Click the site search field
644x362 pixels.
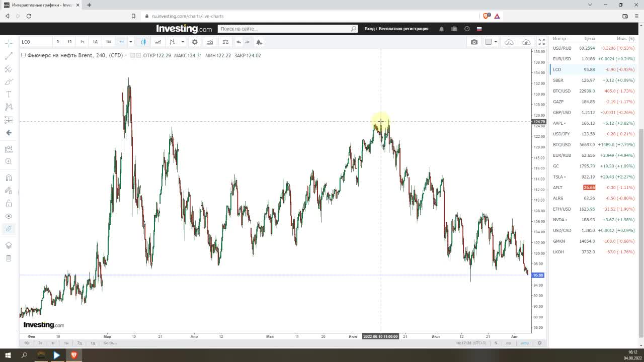point(287,29)
